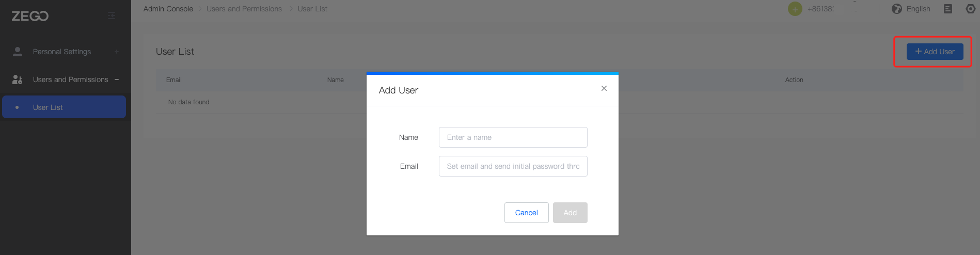Collapse Users and Permissions with the minus sign

[x=117, y=79]
